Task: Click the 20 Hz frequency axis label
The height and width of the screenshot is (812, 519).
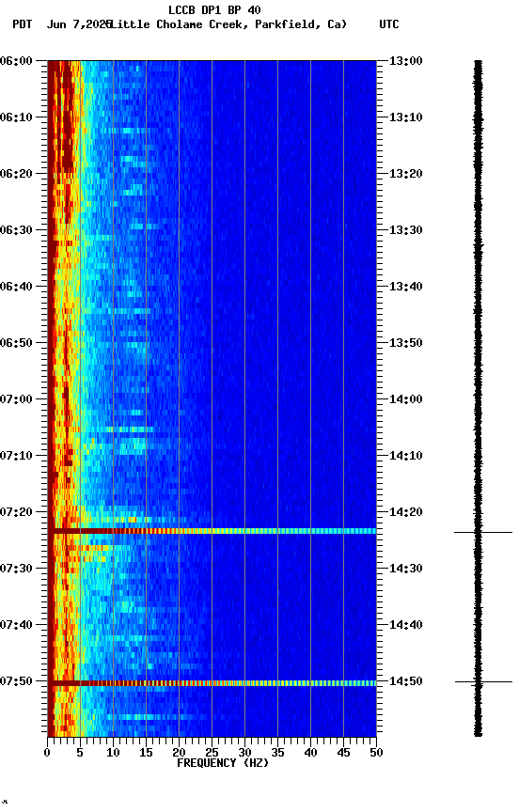Action: (x=179, y=753)
